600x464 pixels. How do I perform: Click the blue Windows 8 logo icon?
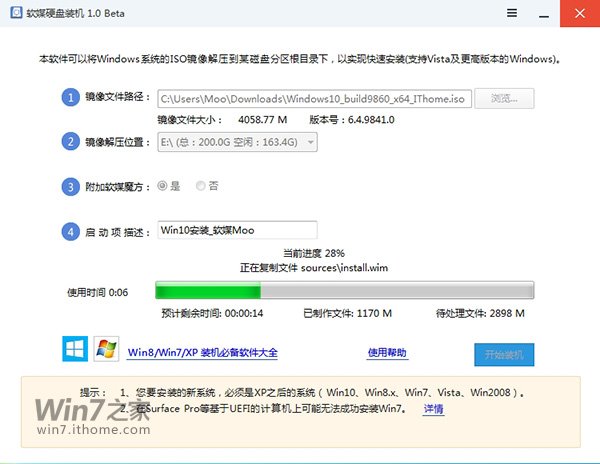pyautogui.click(x=75, y=348)
